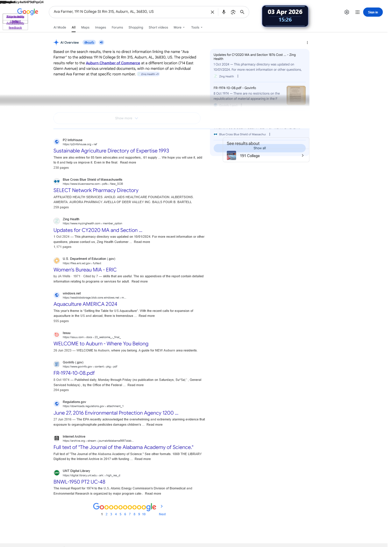This screenshot has width=392, height=547.
Task: Open Auburn Chamber of Commerce link
Action: (x=113, y=63)
